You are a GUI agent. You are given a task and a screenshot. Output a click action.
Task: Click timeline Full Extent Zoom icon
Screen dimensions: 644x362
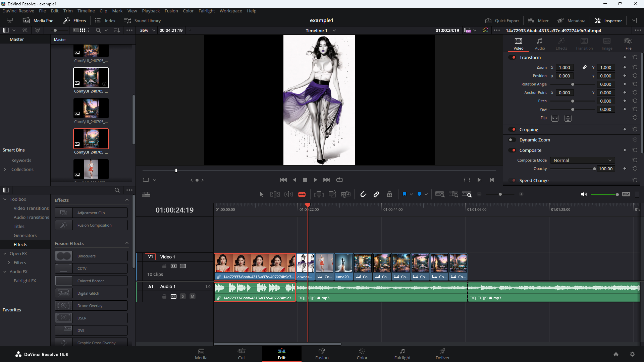coord(440,194)
